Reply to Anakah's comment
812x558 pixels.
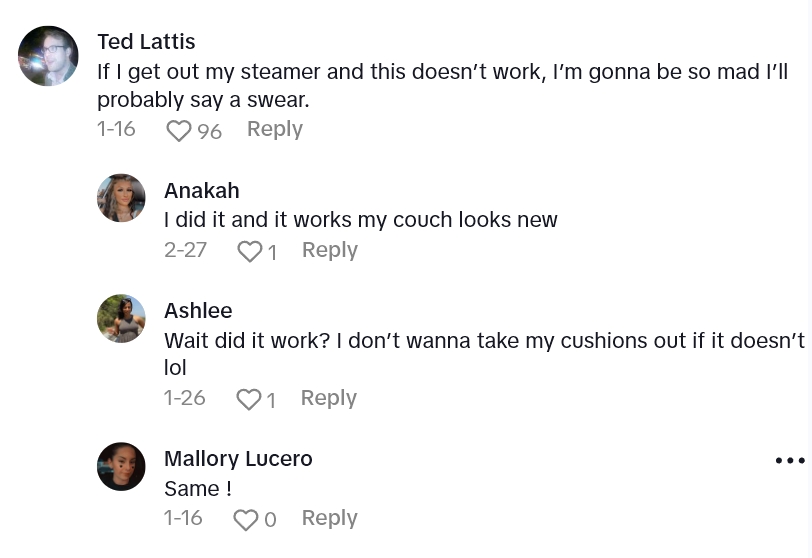point(329,250)
